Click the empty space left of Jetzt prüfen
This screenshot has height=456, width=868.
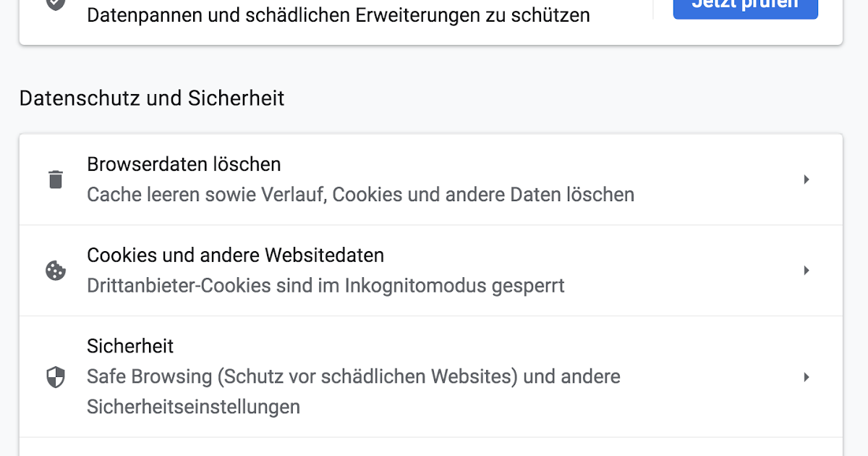click(629, 14)
